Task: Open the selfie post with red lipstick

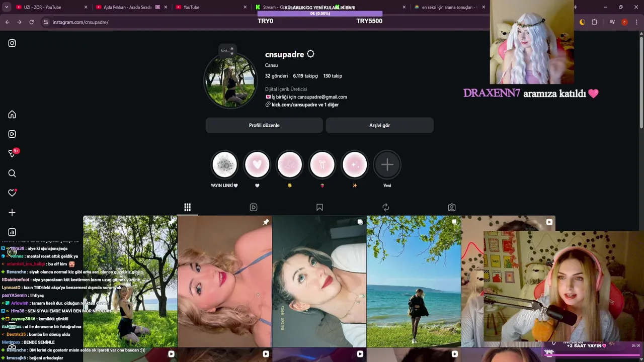Action: (319, 282)
